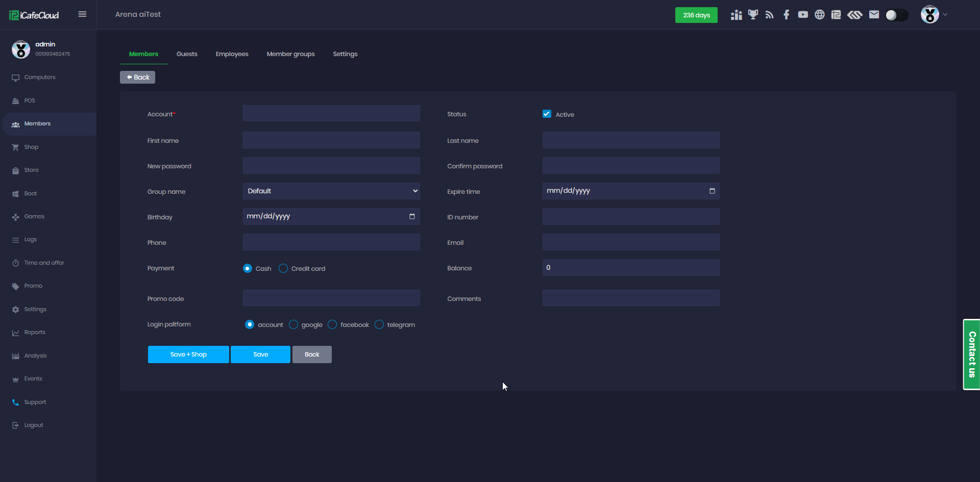Uncheck the Active status checkbox
Viewport: 980px width, 482px height.
[x=547, y=114]
